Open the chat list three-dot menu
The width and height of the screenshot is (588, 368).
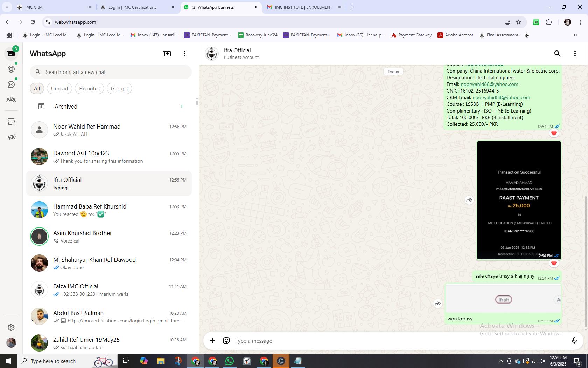coord(185,54)
